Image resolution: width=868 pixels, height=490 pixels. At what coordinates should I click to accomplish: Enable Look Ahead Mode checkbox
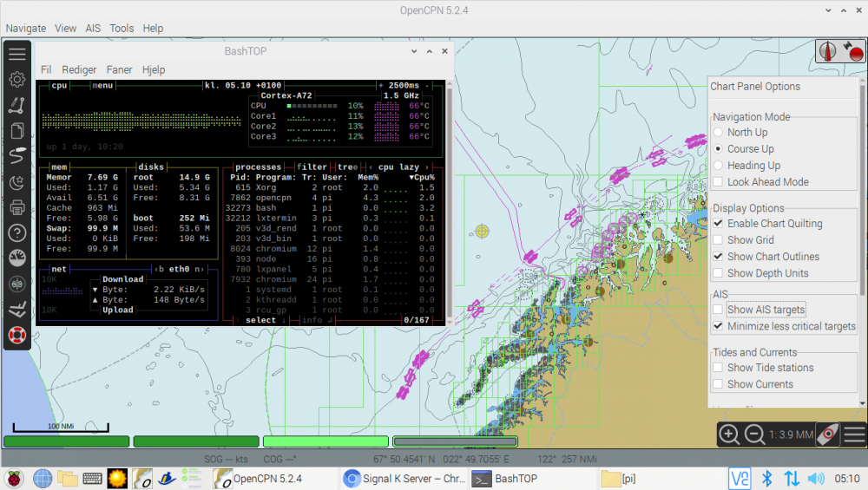point(718,182)
